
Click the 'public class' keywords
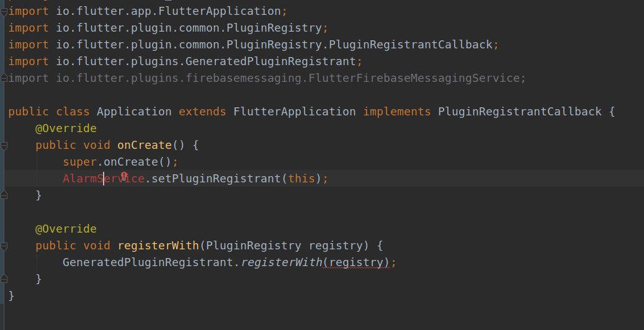tap(48, 112)
